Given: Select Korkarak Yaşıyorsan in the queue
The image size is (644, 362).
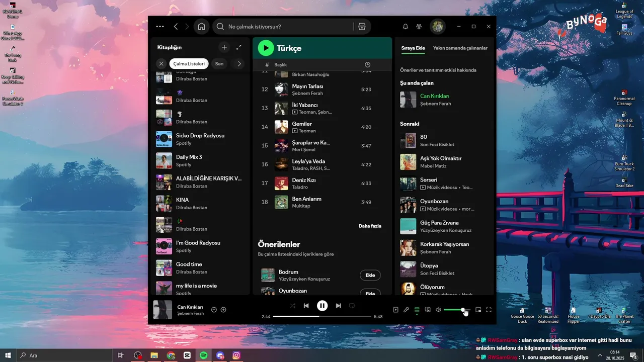Looking at the screenshot, I should point(445,248).
